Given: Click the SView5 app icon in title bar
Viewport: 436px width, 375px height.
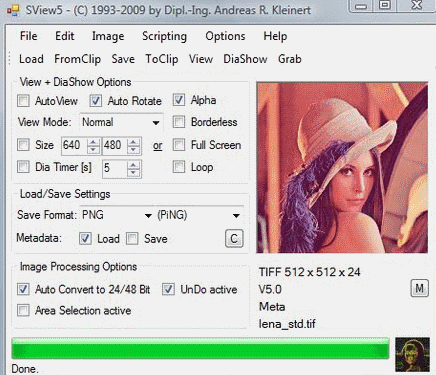Looking at the screenshot, I should pyautogui.click(x=13, y=10).
